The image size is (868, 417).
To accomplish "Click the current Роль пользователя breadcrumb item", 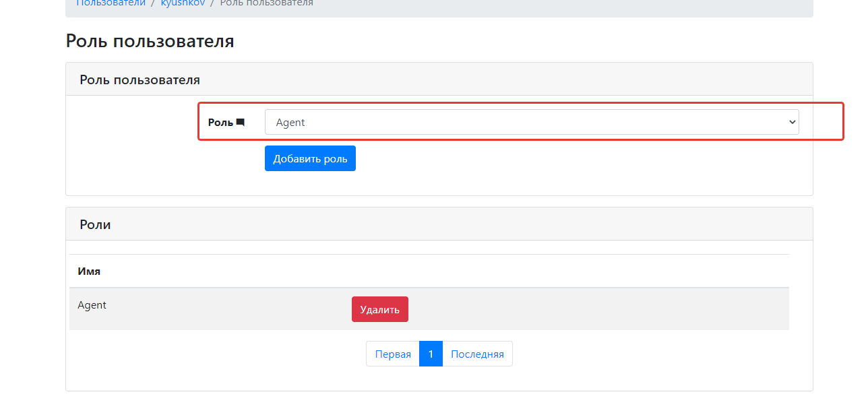I will click(266, 3).
